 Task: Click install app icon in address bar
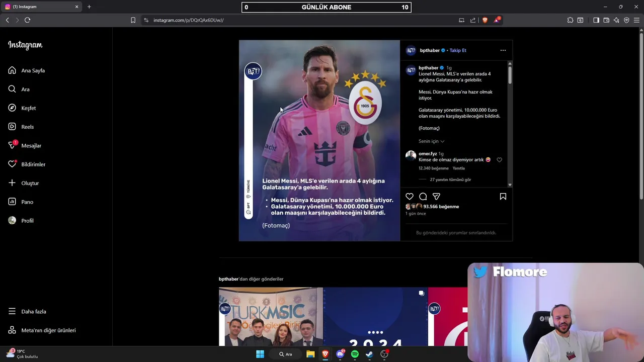click(x=461, y=20)
